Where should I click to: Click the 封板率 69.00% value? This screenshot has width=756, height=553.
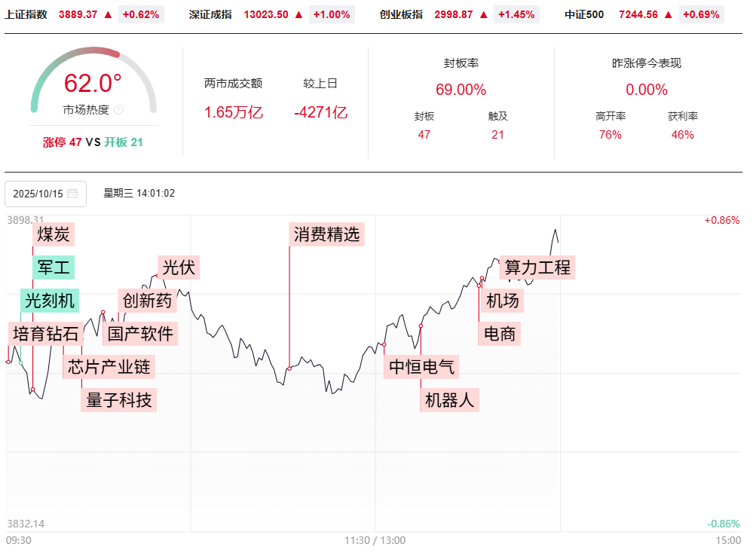[x=461, y=90]
